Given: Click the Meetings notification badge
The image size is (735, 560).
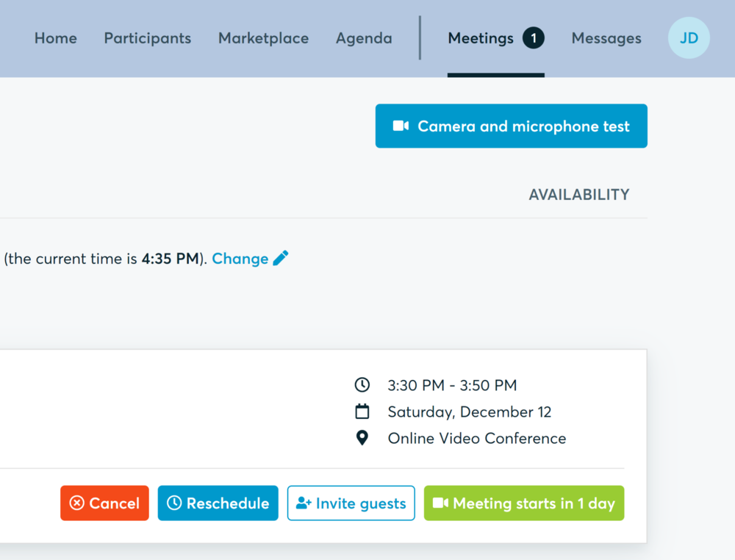Looking at the screenshot, I should pos(534,38).
